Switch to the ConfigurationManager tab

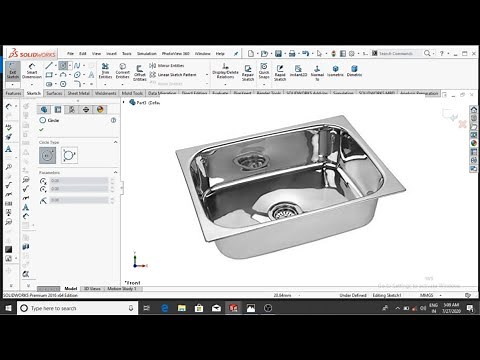click(x=72, y=109)
